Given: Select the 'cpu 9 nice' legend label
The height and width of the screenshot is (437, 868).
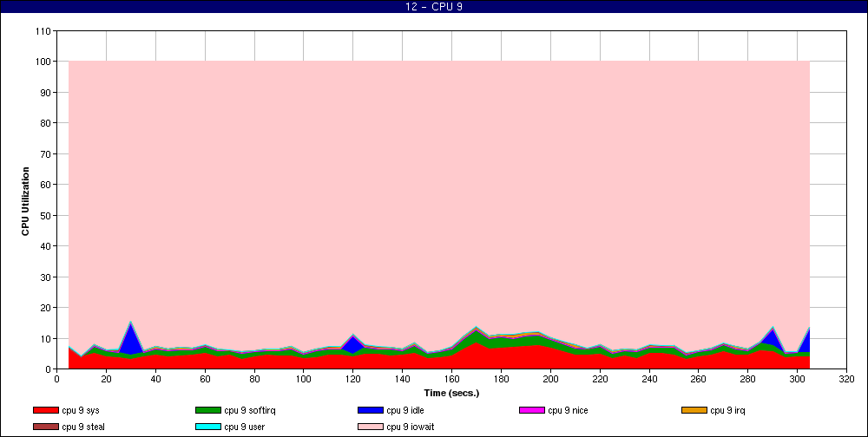Looking at the screenshot, I should [568, 410].
